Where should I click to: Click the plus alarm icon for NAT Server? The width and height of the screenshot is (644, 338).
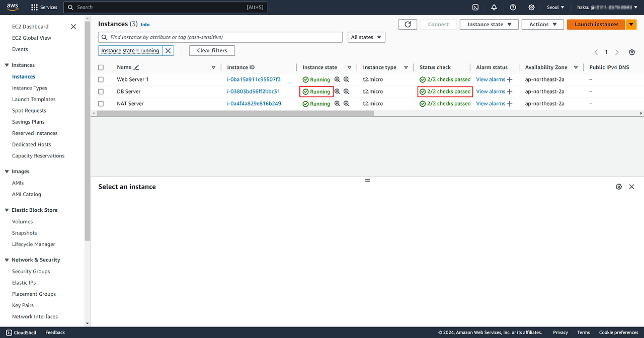tap(510, 104)
